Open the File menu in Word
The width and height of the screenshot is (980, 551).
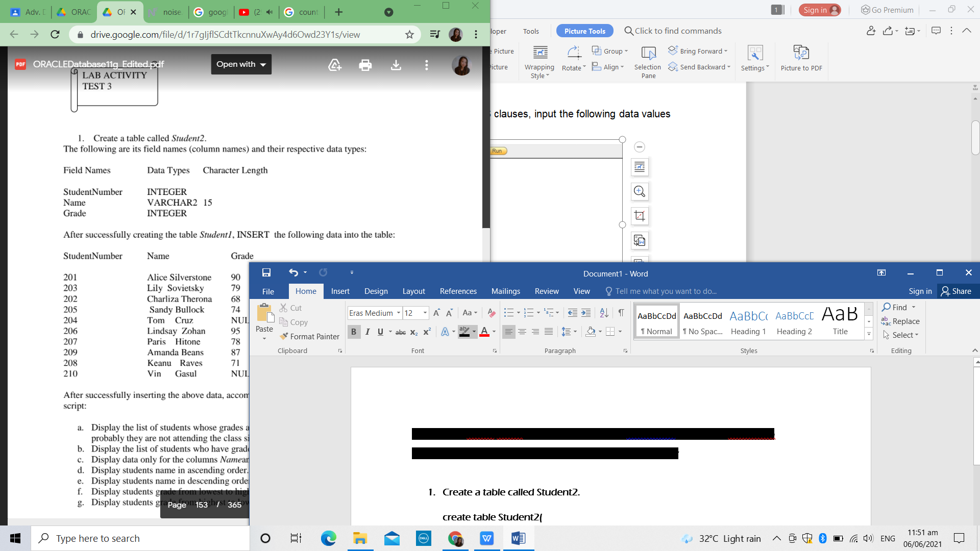coord(268,291)
